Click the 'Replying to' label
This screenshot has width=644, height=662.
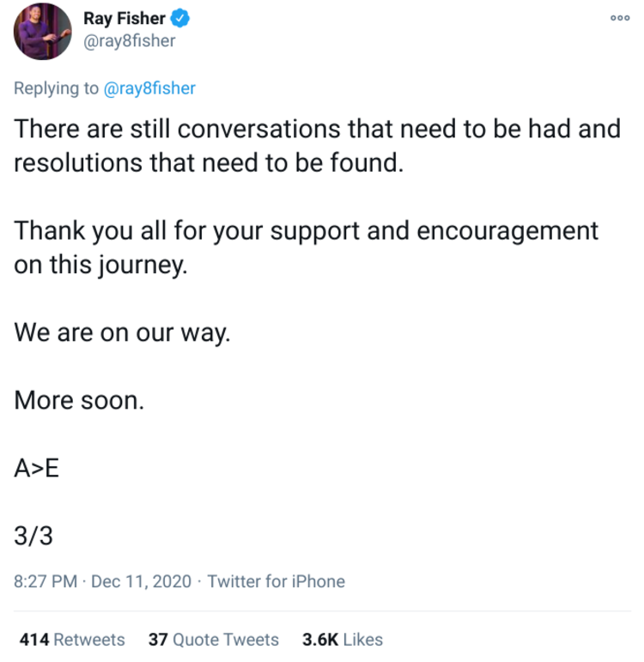57,88
